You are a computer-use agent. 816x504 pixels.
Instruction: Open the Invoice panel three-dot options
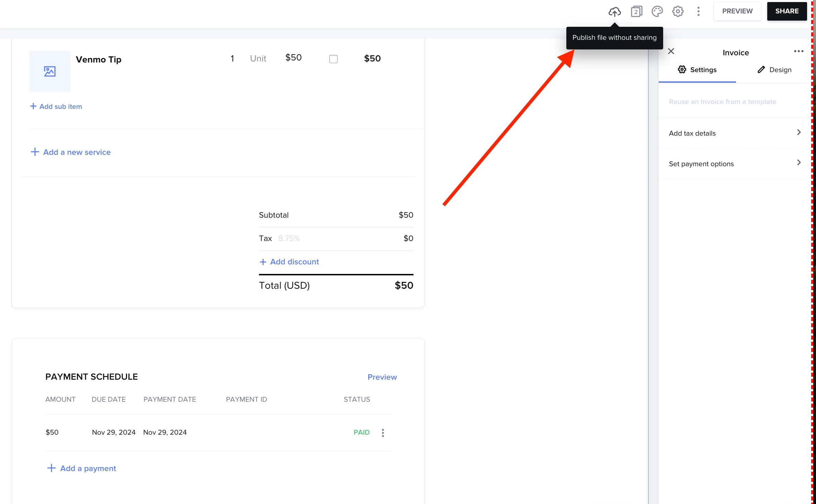pos(798,51)
